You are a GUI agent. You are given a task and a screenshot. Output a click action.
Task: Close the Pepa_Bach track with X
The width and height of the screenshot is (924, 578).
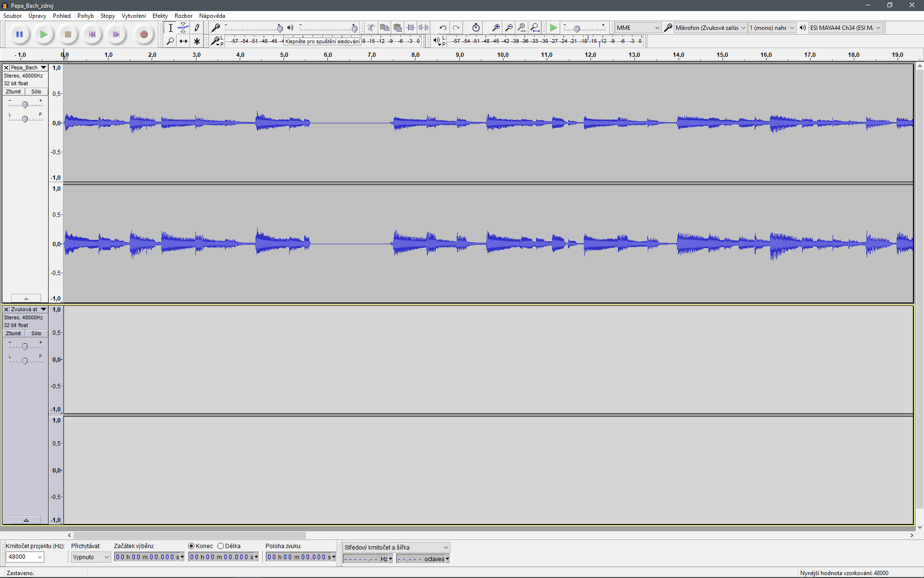point(6,68)
